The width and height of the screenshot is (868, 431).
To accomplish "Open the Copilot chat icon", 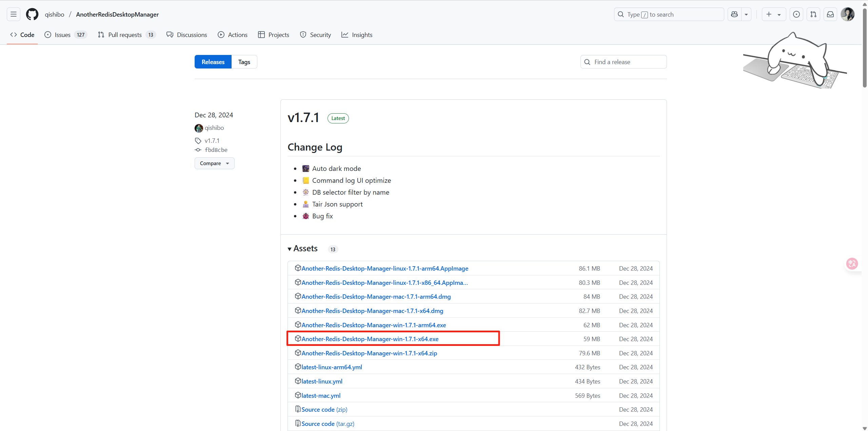I will pos(734,14).
